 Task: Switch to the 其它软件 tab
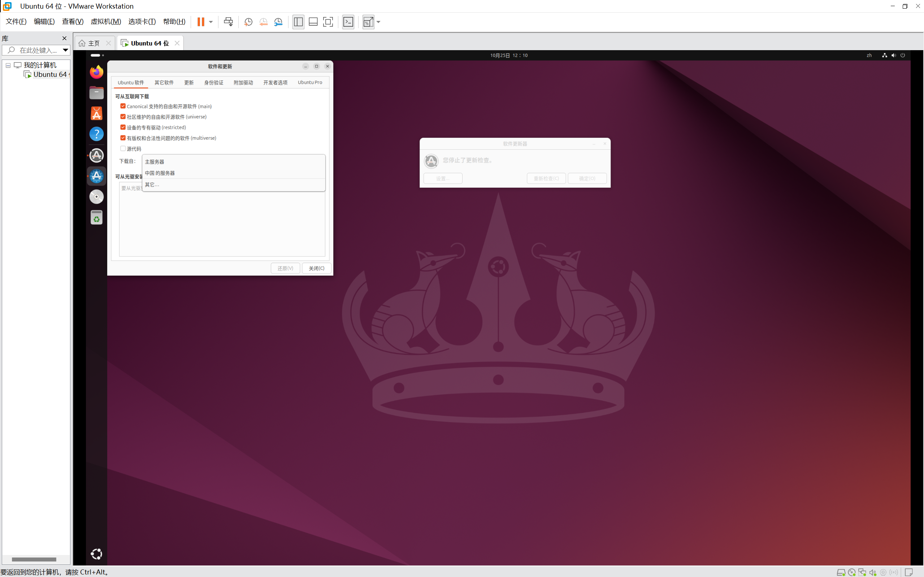point(164,82)
